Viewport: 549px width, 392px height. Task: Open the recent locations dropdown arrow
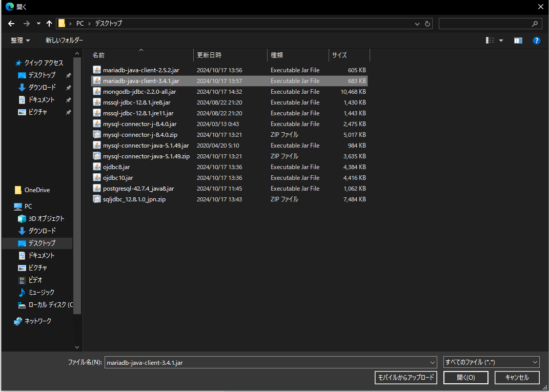(x=38, y=24)
